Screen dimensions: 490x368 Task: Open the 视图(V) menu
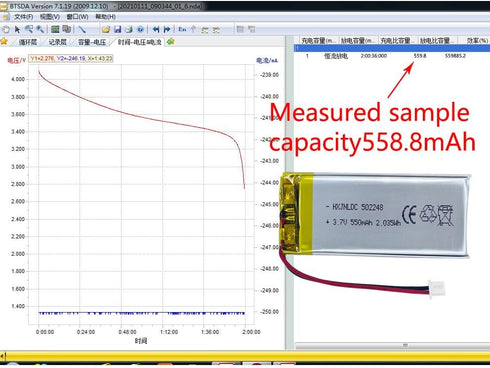tap(50, 17)
